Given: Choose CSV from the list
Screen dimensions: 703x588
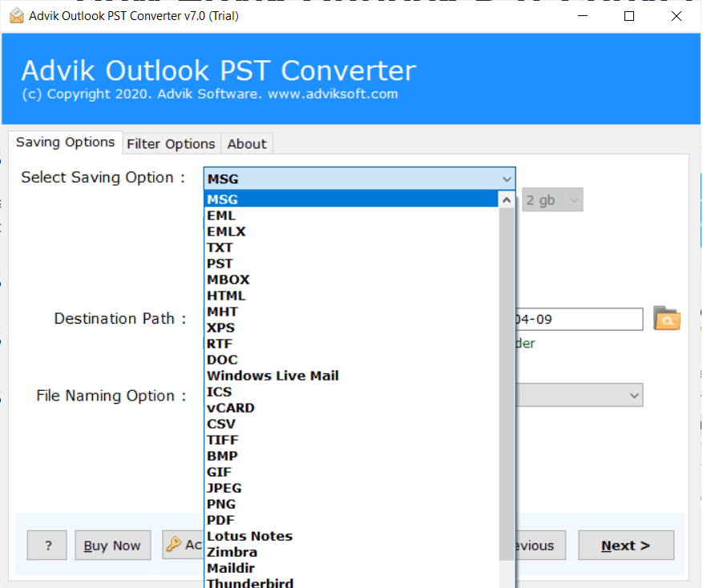Looking at the screenshot, I should pos(351,424).
